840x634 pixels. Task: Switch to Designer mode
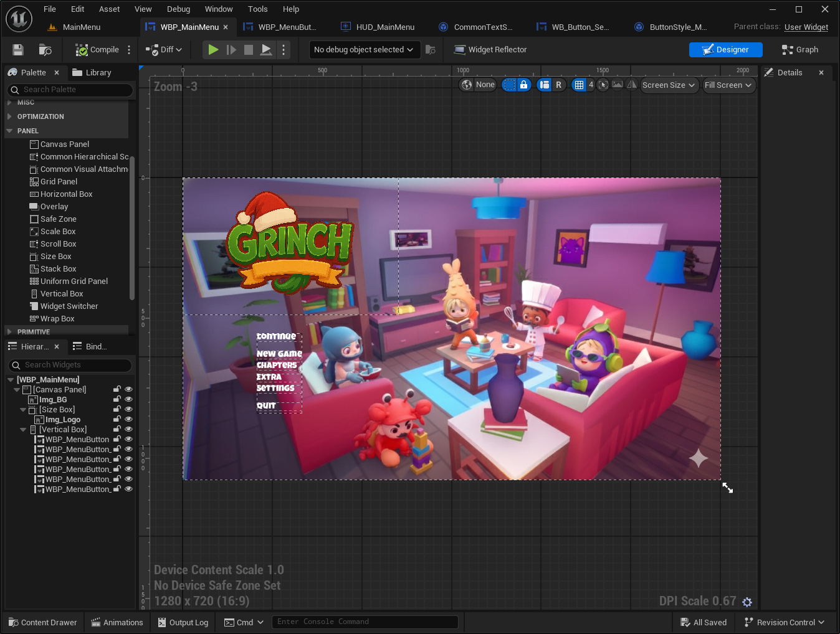[x=725, y=50]
